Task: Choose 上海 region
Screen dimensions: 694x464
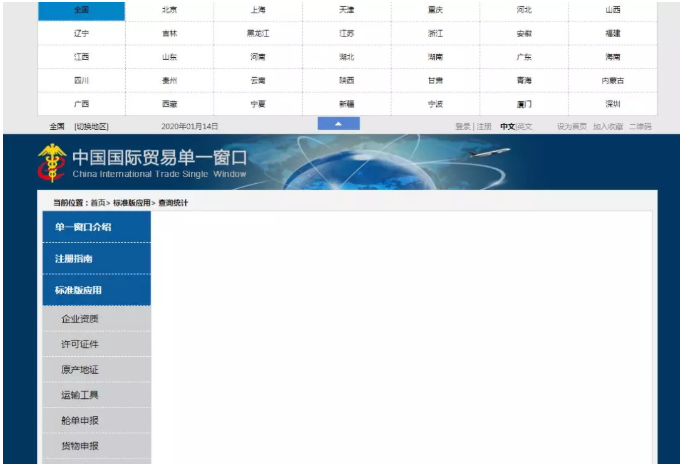Action: [x=258, y=10]
